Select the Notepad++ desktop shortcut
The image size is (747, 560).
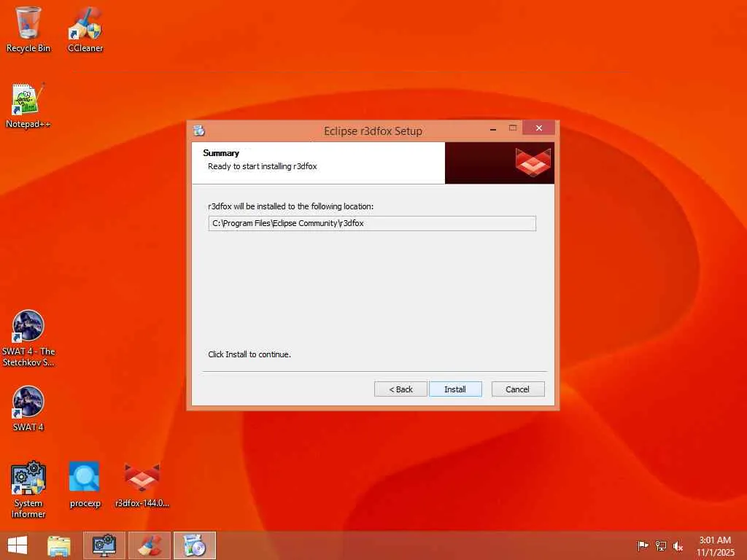click(28, 106)
